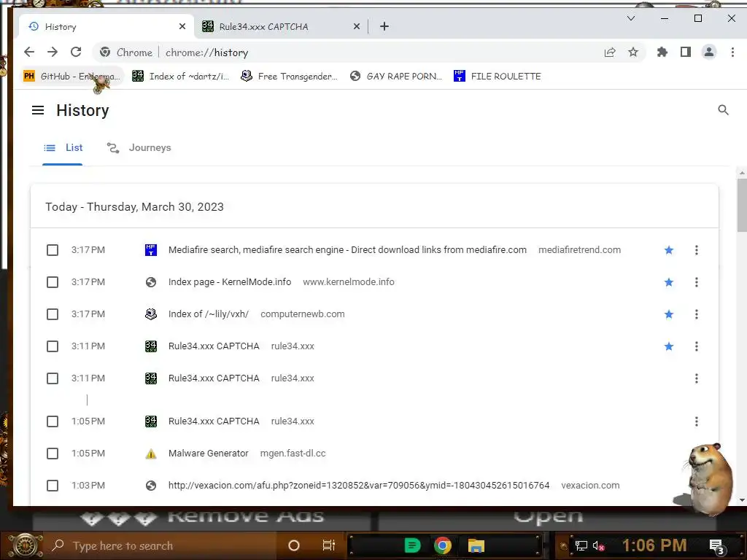Click the scrollbar down arrow

coord(742,500)
